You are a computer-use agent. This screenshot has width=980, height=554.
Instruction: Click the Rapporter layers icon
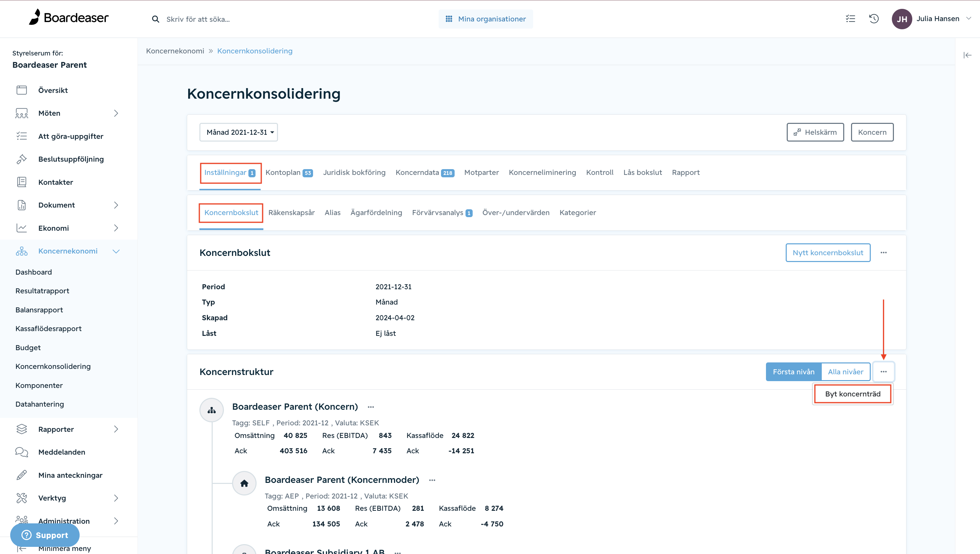coord(22,429)
